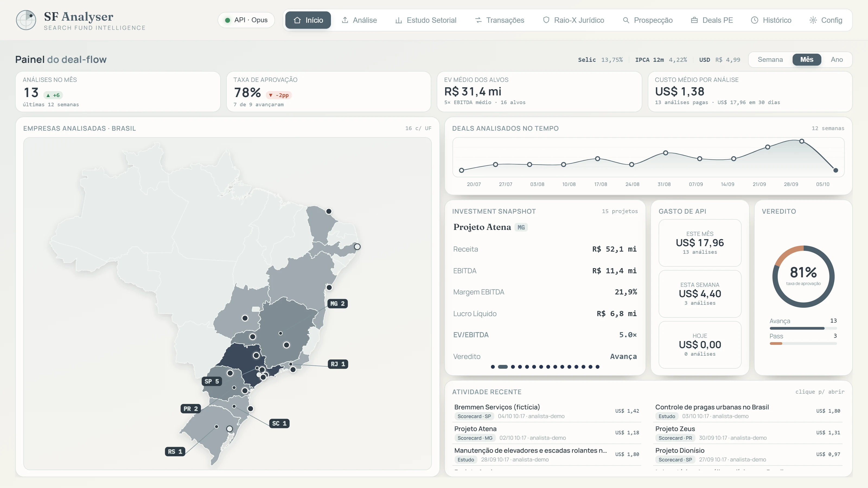Click the MG tag next to Projeto Atena
The width and height of the screenshot is (868, 488).
(521, 227)
